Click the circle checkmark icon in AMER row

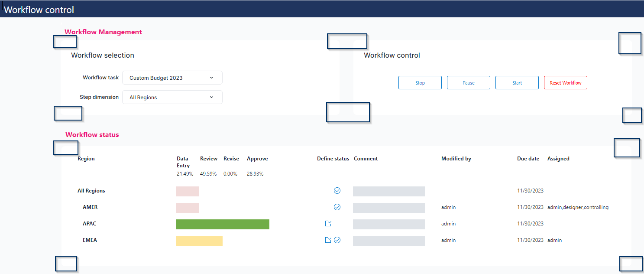tap(337, 207)
